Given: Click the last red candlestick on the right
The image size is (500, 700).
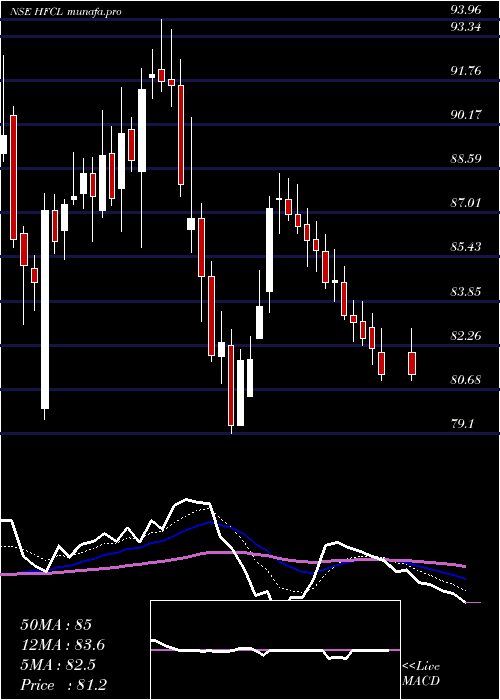Looking at the screenshot, I should (x=412, y=363).
